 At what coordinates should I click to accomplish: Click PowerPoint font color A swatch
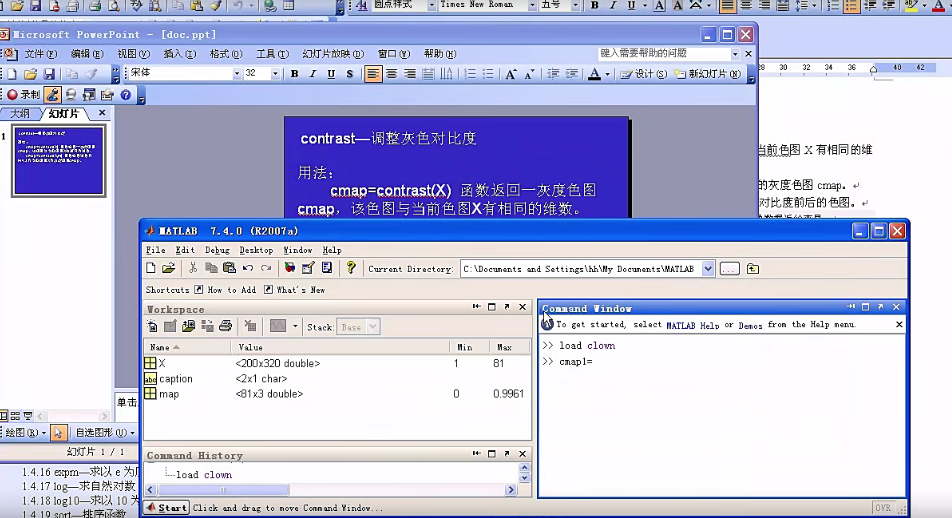(595, 74)
